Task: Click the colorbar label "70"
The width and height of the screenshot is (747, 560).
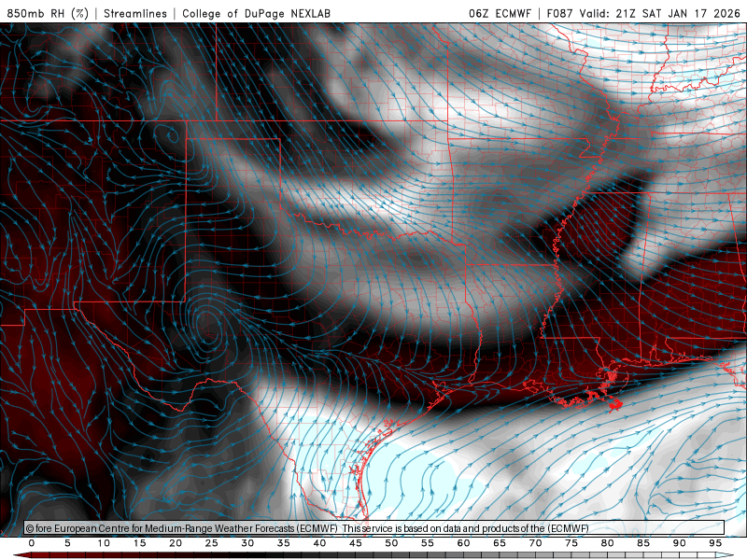Action: coord(535,543)
